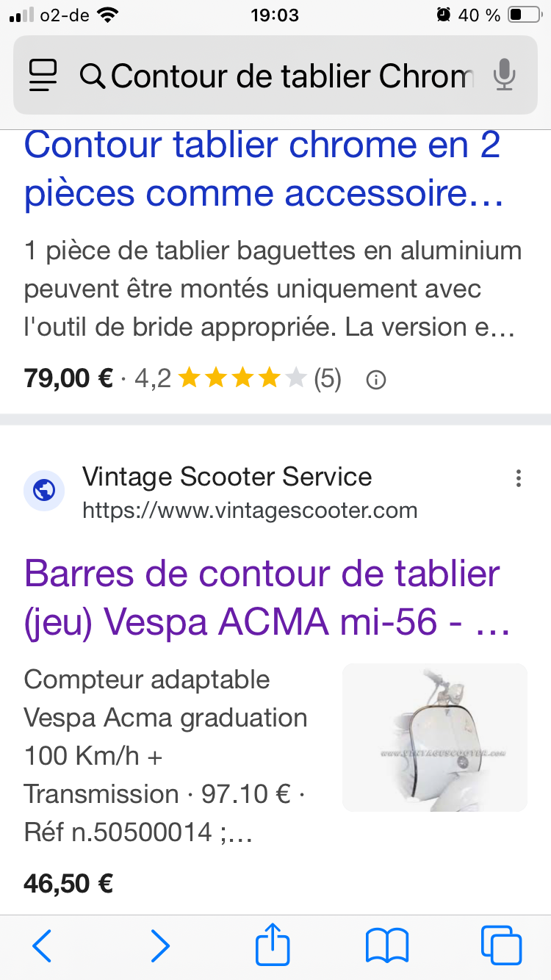Open three-dot menu for Vintage Scooter result
This screenshot has width=551, height=980.
pyautogui.click(x=519, y=479)
